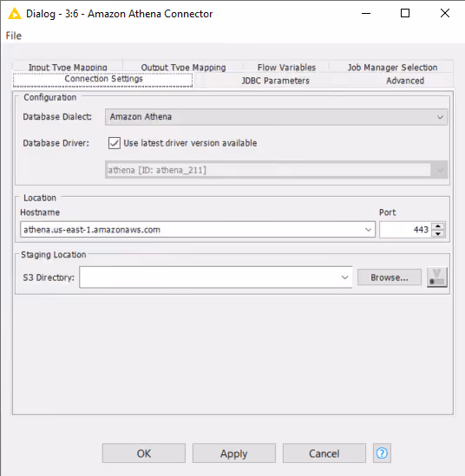This screenshot has width=465, height=476.
Task: Switch to the Advanced tab
Action: coord(405,81)
